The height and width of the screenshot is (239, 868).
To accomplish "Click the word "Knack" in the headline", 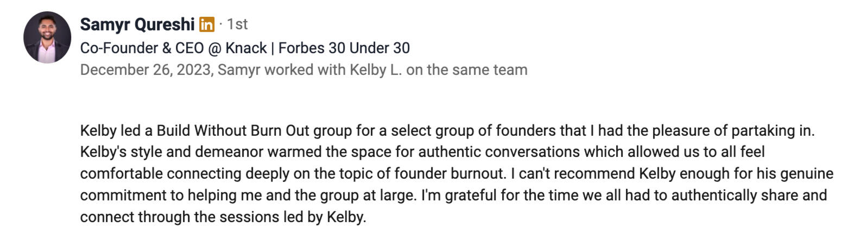I will 246,48.
